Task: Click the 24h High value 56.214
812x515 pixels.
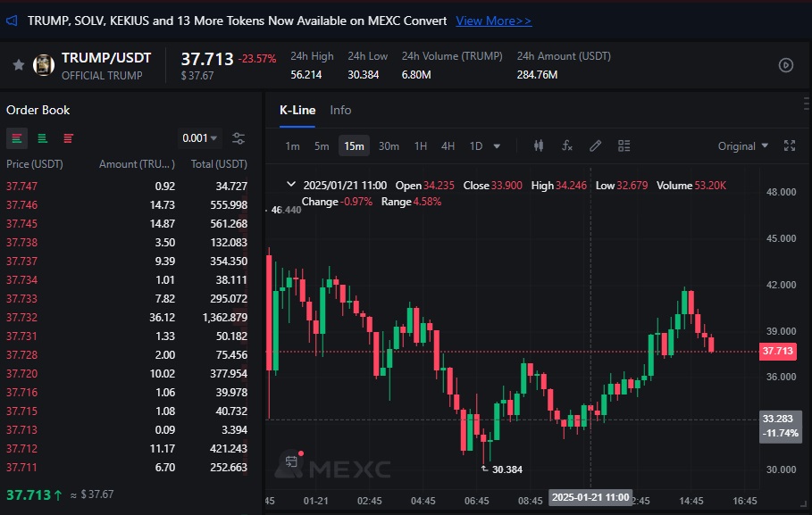Action: [x=306, y=75]
